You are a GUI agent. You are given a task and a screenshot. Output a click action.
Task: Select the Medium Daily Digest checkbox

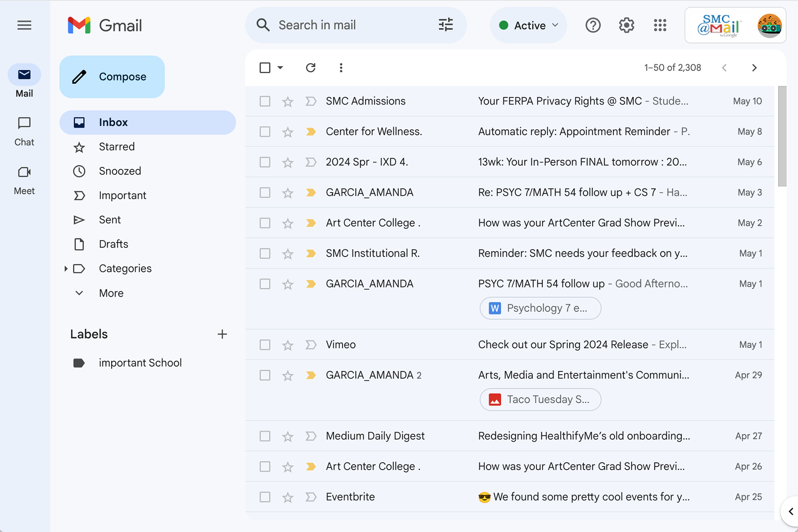click(265, 436)
